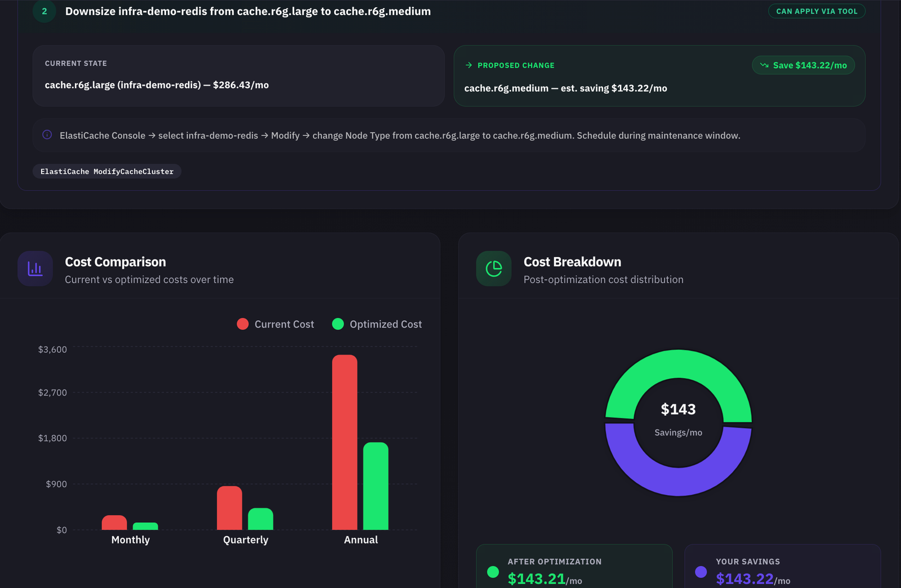Select the red Annual current cost bar
The width and height of the screenshot is (901, 588).
(345, 442)
